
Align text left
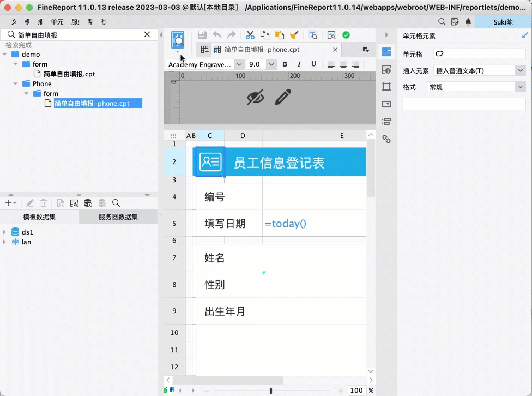click(331, 64)
